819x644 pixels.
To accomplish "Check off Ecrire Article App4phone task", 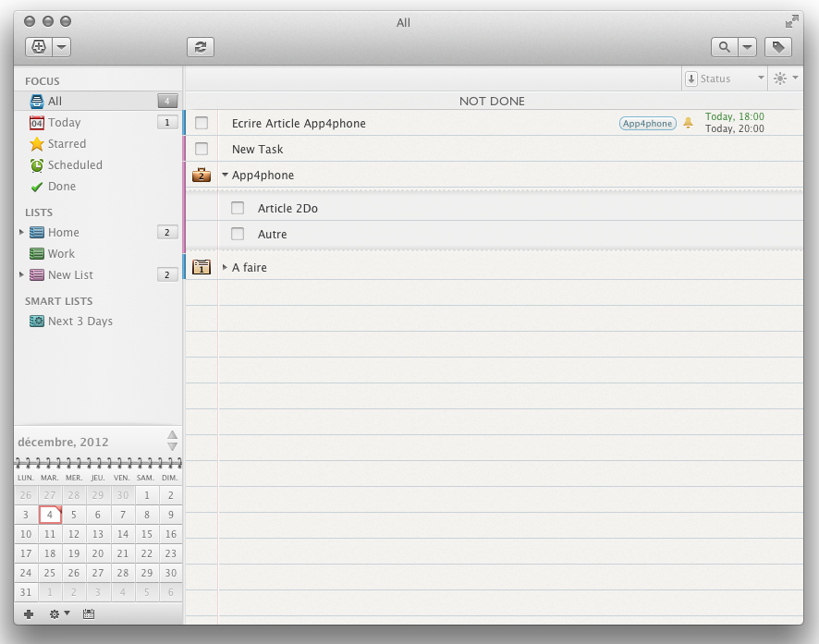I will (202, 123).
